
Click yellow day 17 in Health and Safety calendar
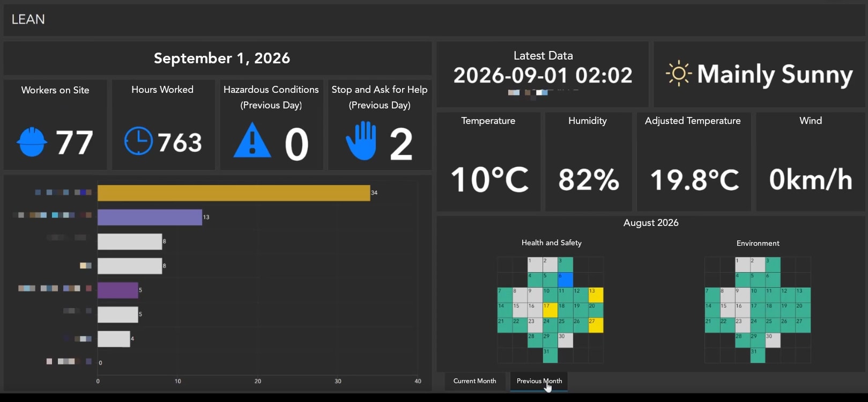(550, 310)
